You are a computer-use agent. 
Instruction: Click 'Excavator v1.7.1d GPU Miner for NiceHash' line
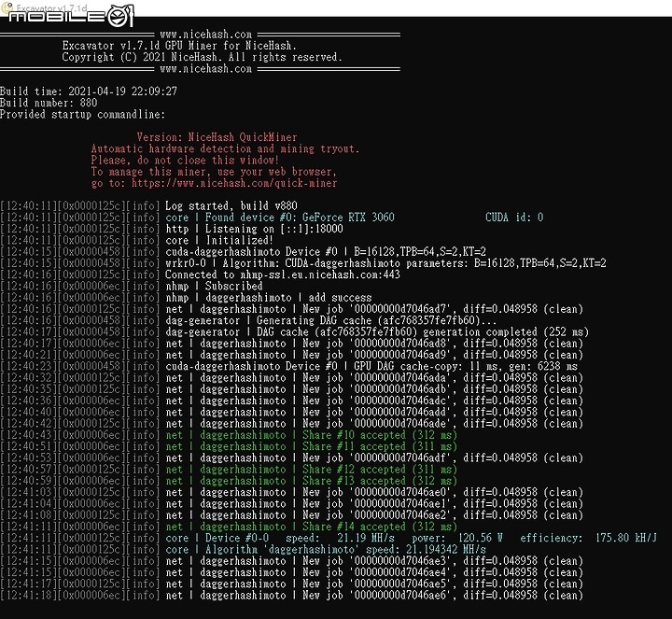(179, 46)
